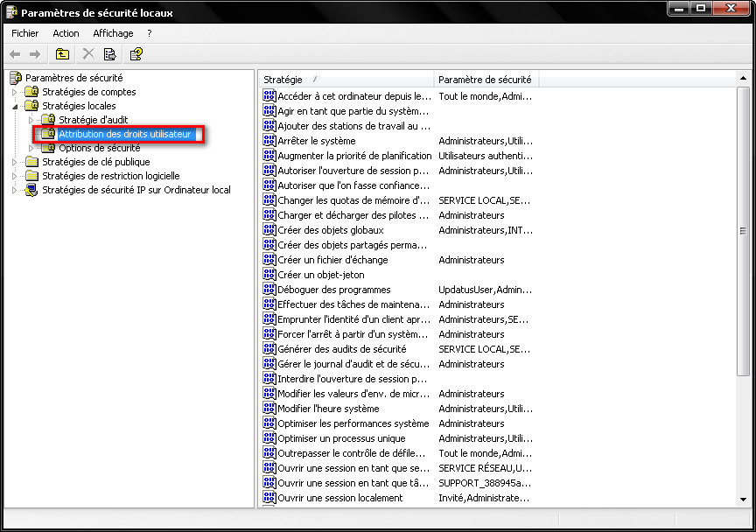Collapse the 'Stratégies locales' tree node
Image resolution: width=756 pixels, height=532 pixels.
[14, 106]
